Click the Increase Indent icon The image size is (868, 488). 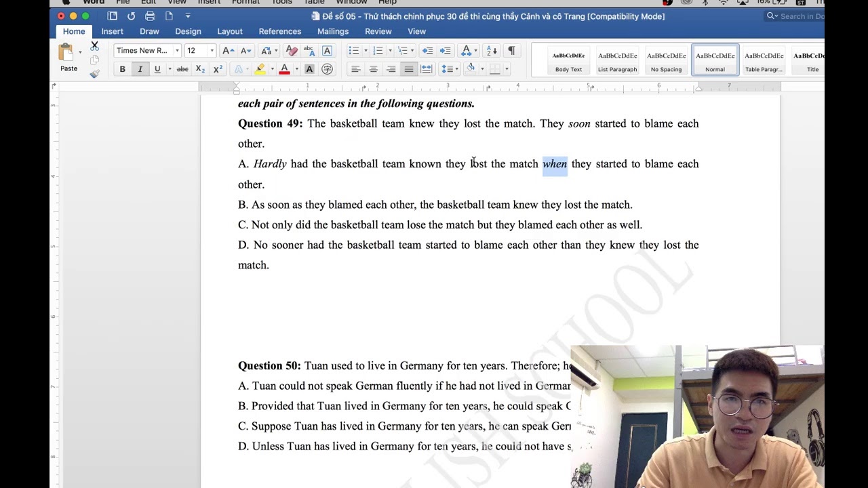445,51
